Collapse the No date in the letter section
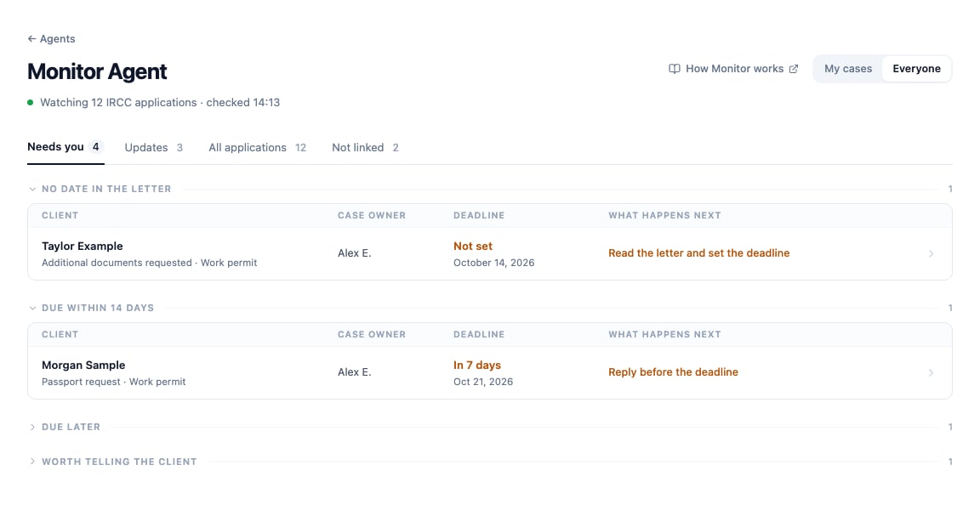The width and height of the screenshot is (980, 516). [x=32, y=189]
